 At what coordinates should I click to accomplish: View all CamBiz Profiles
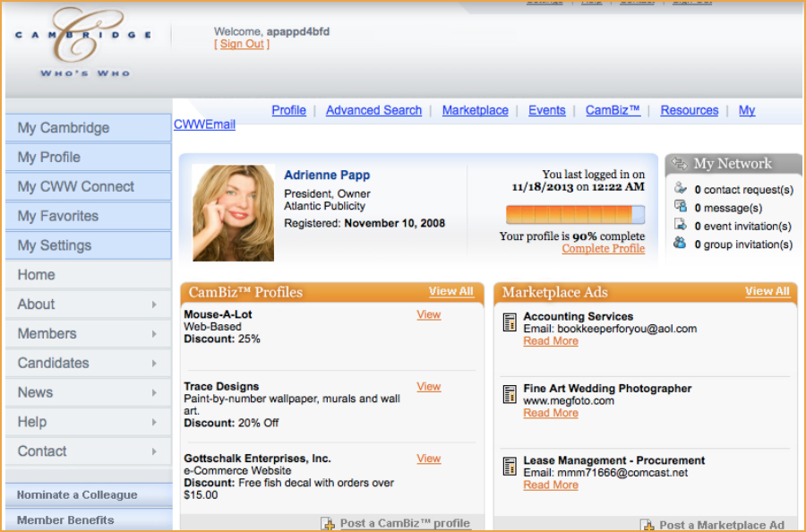pyautogui.click(x=450, y=291)
